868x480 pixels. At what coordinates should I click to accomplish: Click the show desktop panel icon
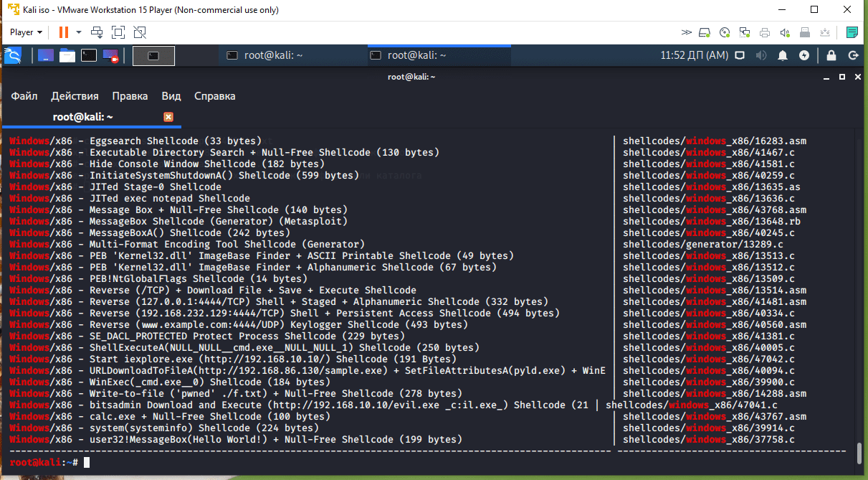(x=46, y=55)
